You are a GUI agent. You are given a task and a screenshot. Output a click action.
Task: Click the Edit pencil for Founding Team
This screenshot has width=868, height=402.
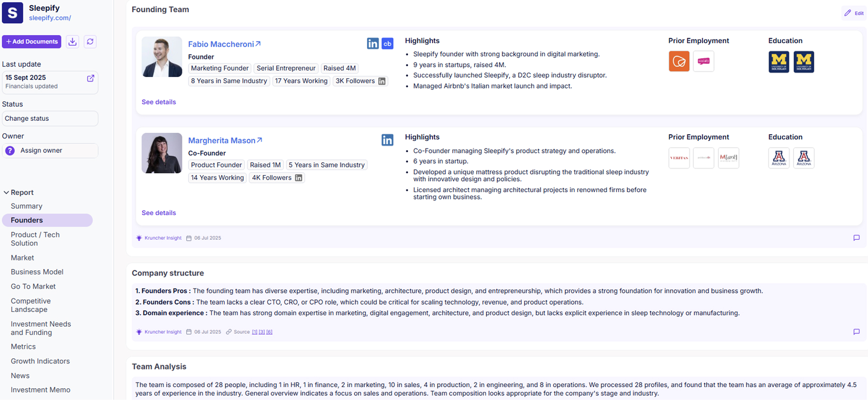point(854,13)
